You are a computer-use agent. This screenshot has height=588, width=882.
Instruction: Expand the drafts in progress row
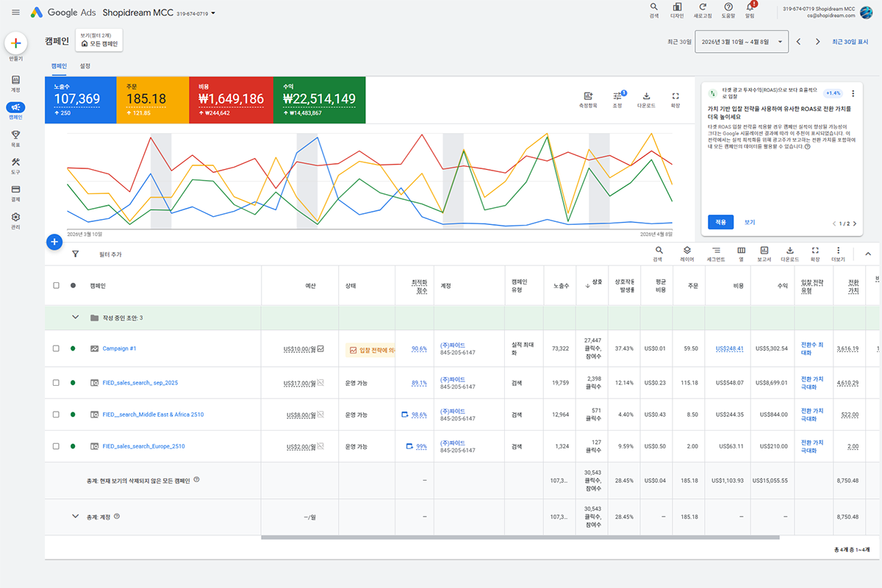pyautogui.click(x=75, y=318)
